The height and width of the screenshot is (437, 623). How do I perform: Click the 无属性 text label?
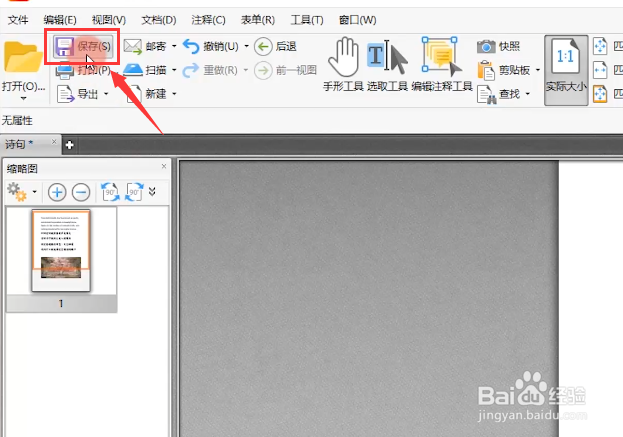point(17,120)
